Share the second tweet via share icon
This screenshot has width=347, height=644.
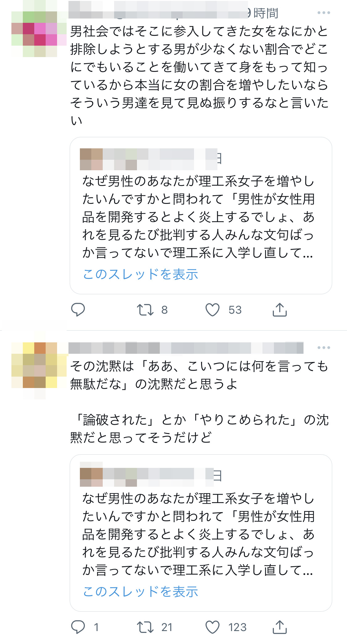[x=280, y=627]
